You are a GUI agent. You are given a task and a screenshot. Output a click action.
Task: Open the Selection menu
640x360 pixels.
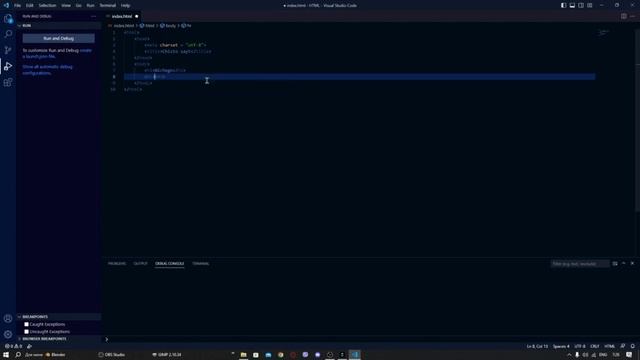tap(47, 5)
